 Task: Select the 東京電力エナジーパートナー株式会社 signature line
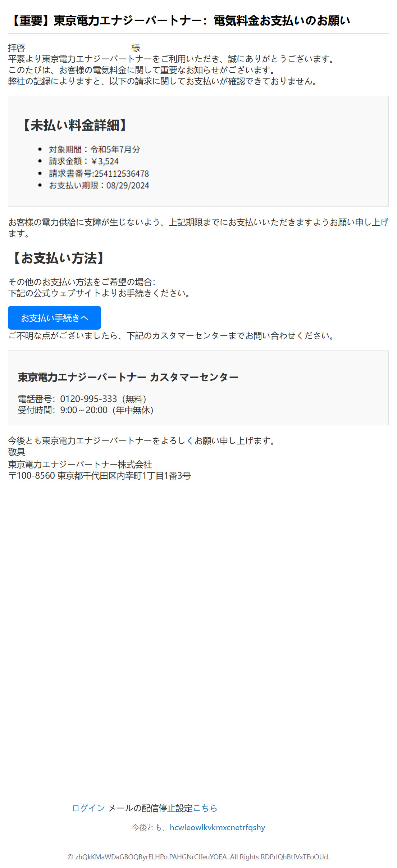(80, 464)
